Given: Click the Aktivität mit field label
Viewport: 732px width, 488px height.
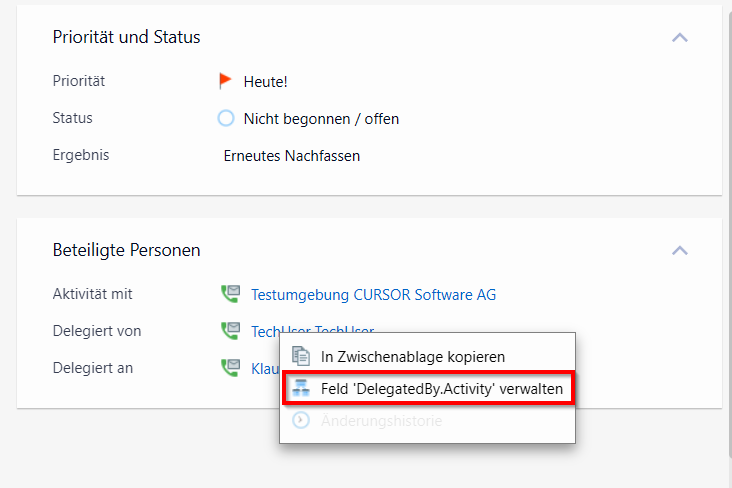Looking at the screenshot, I should (x=92, y=294).
